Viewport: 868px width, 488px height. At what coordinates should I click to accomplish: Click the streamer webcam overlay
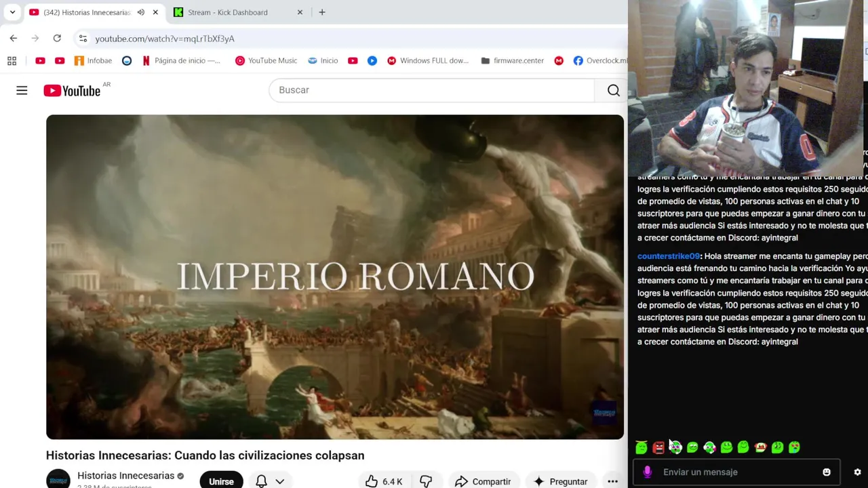click(747, 88)
